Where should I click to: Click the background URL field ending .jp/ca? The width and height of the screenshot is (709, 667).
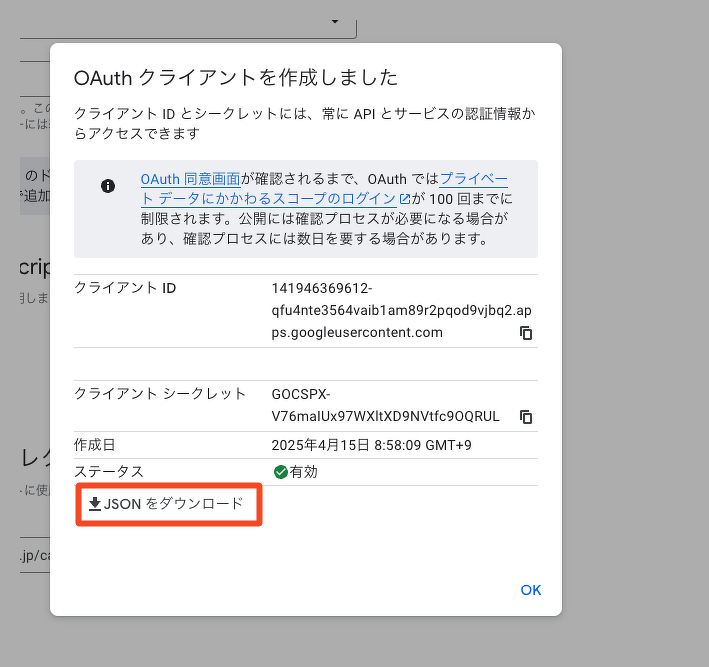(34, 555)
